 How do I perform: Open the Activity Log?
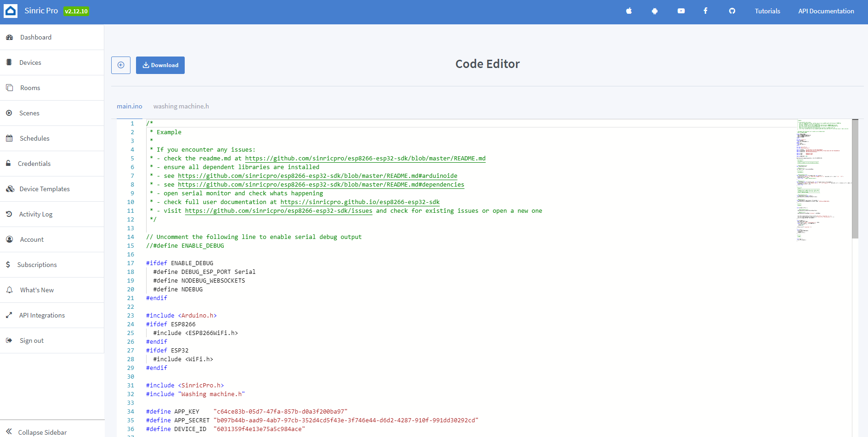tap(35, 214)
